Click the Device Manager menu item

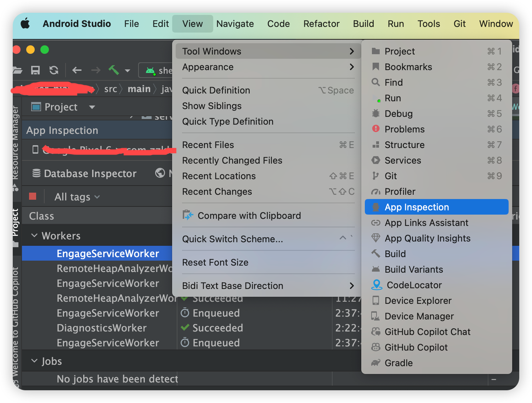pos(437,316)
